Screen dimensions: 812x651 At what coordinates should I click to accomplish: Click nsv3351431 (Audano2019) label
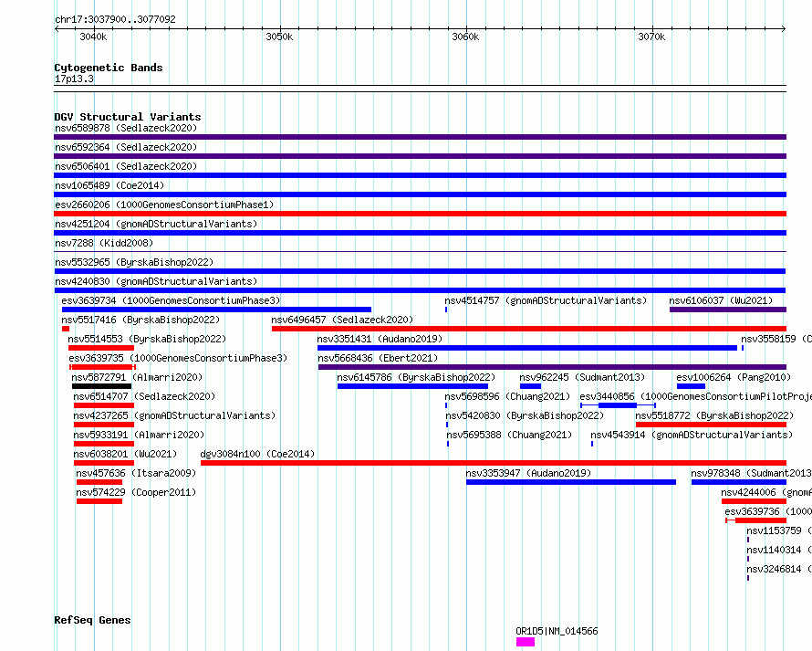[x=380, y=339]
